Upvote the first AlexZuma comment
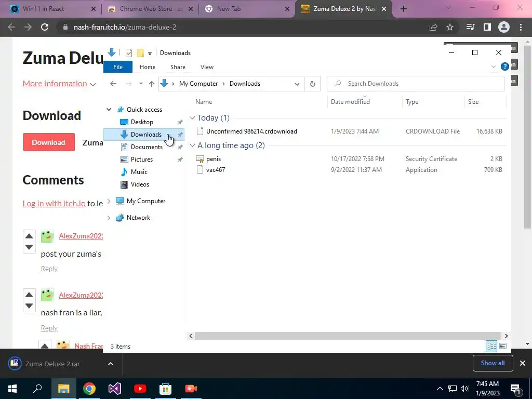 (29, 236)
